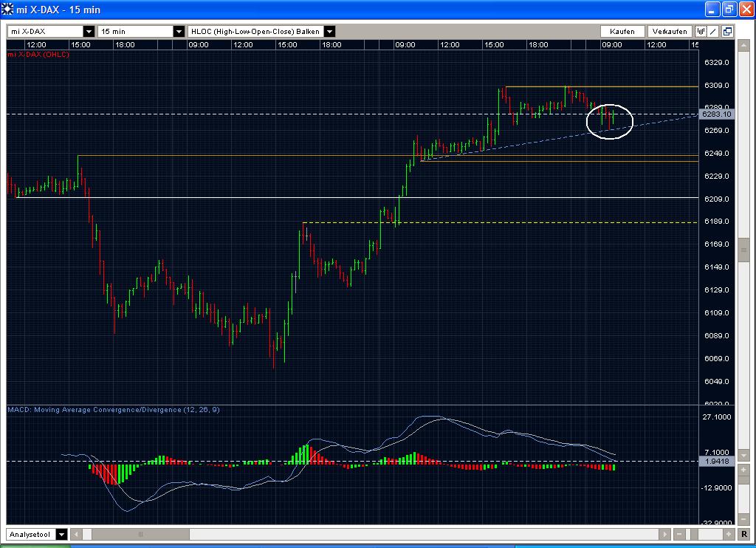Click the R reset button
The height and width of the screenshot is (548, 756).
[x=744, y=534]
